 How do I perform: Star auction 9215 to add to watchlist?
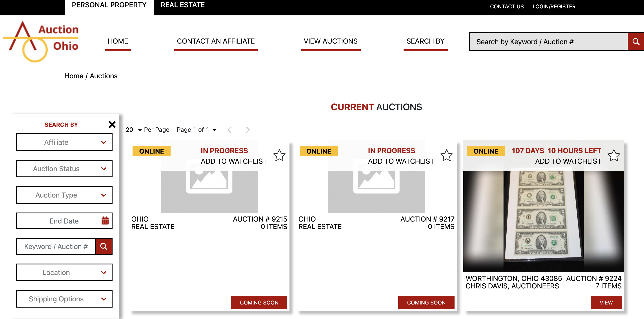279,156
